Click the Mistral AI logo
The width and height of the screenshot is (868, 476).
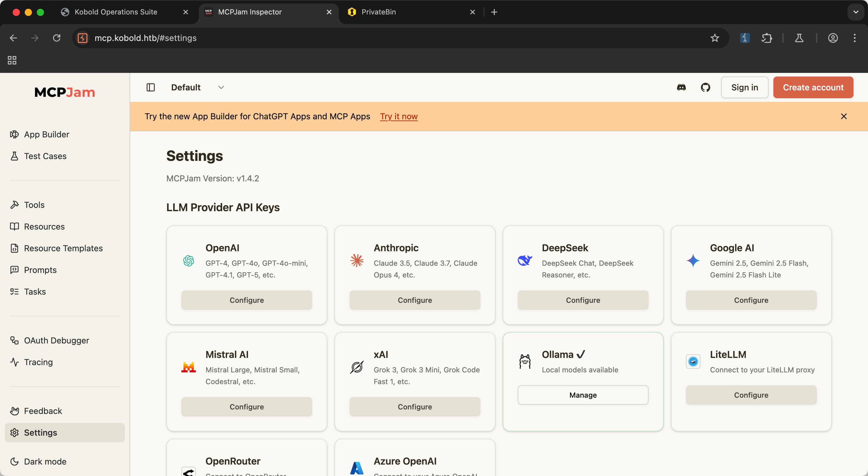tap(189, 367)
